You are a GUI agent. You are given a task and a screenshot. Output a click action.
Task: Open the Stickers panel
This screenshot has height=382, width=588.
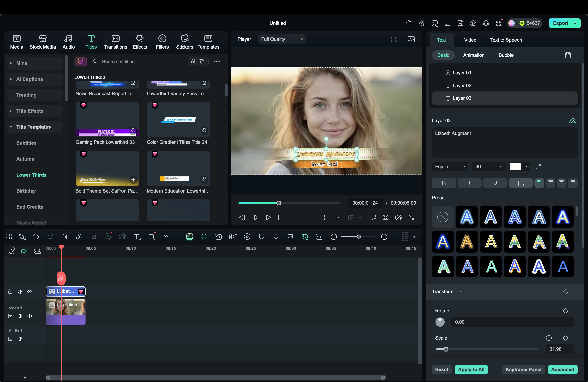tap(184, 42)
